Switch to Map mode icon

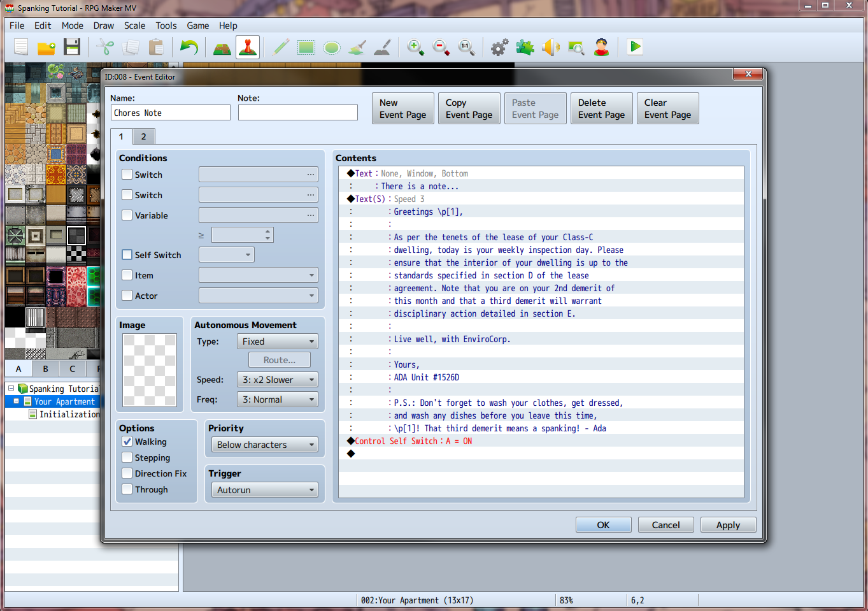click(222, 47)
